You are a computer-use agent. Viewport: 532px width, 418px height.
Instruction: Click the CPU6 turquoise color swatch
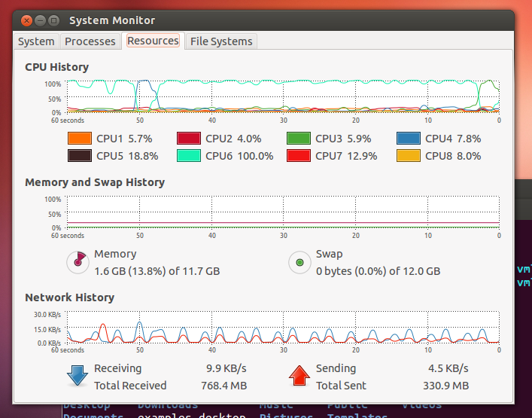(189, 156)
